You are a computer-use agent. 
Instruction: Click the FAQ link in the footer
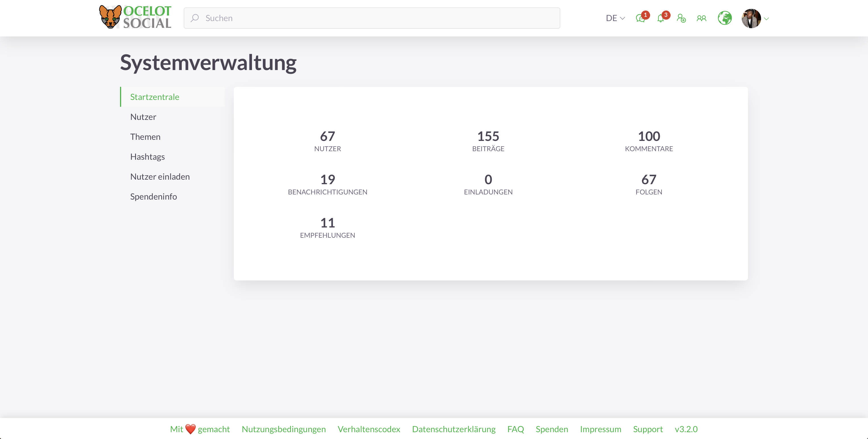(515, 429)
